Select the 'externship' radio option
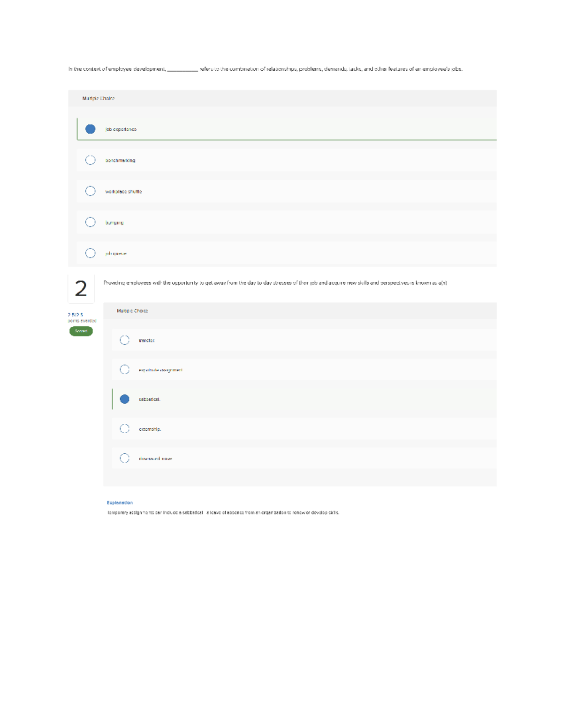 (x=124, y=429)
